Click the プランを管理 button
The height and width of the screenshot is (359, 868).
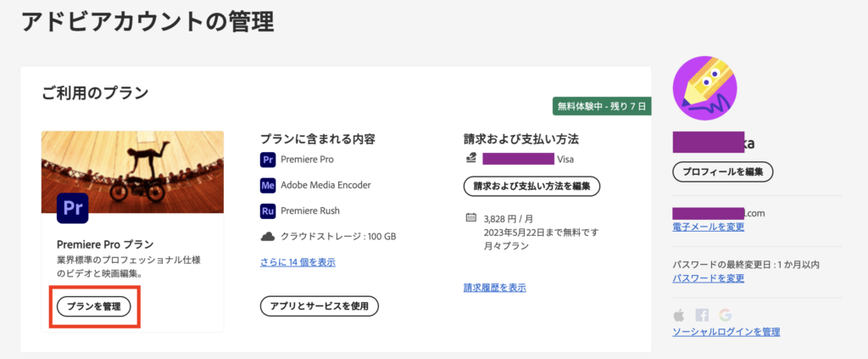pyautogui.click(x=94, y=306)
